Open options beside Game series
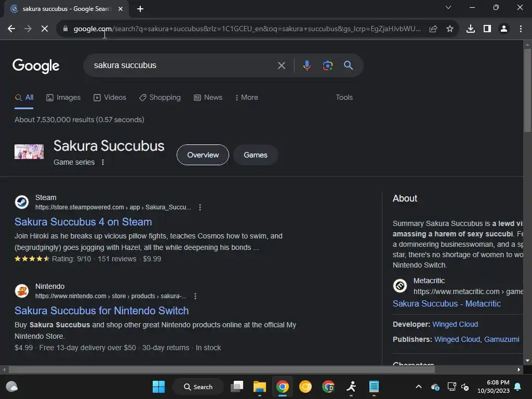The height and width of the screenshot is (399, 532). [103, 162]
